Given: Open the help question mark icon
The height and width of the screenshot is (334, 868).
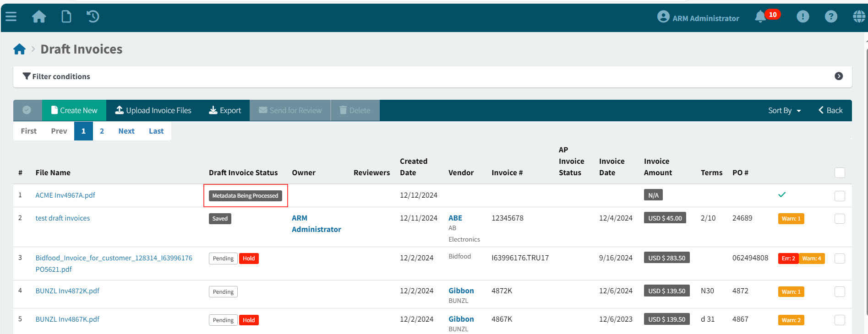Looking at the screenshot, I should 831,17.
